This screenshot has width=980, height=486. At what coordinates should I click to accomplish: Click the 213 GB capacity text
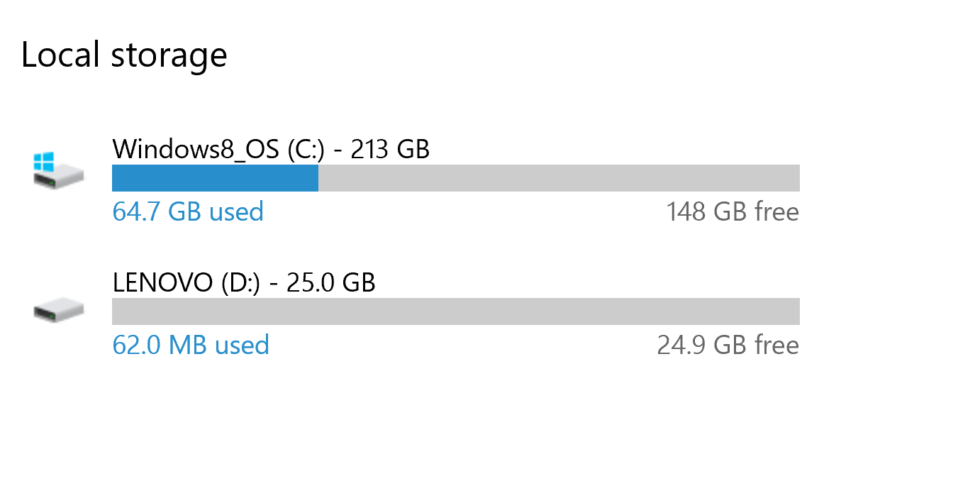click(x=390, y=149)
